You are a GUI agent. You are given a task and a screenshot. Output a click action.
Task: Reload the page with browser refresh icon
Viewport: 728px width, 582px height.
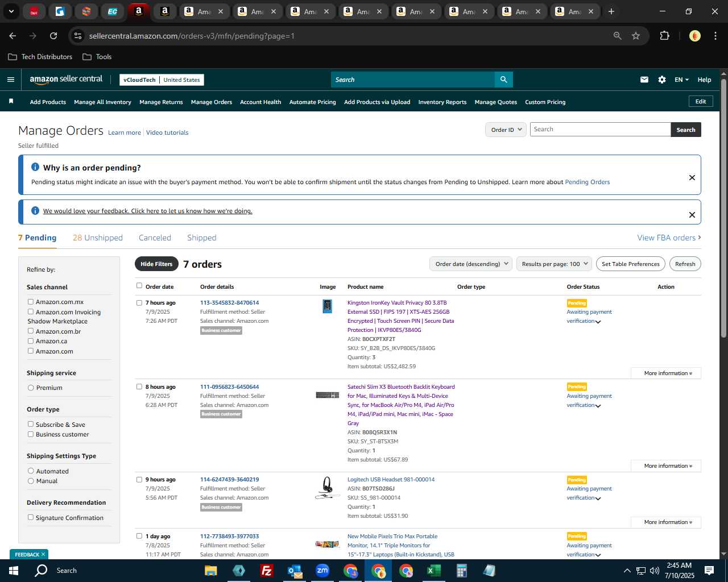coord(53,36)
